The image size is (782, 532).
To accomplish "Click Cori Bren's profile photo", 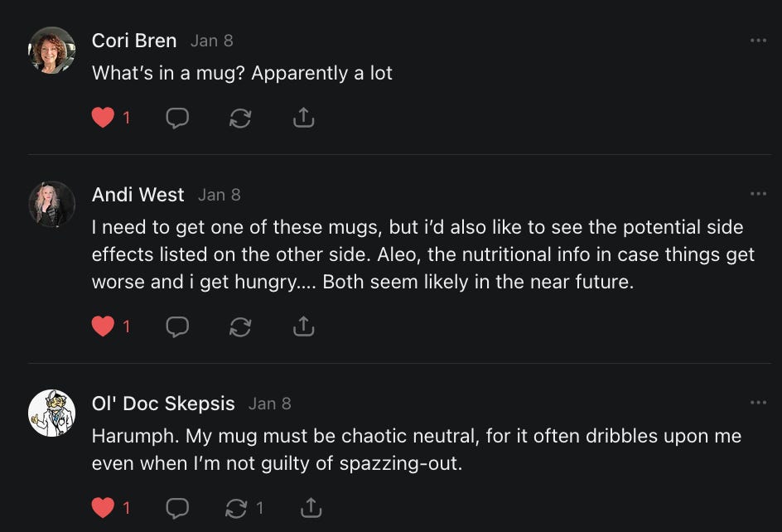I will tap(52, 51).
